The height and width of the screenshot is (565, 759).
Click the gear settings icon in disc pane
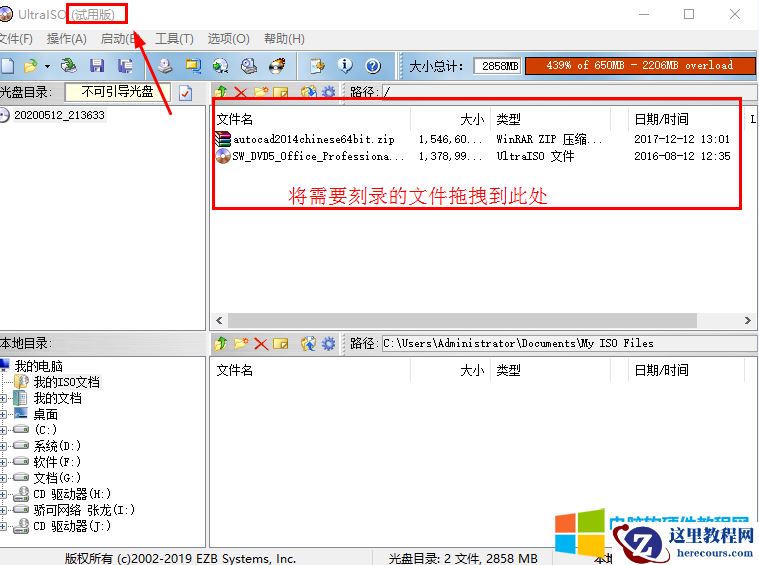tap(329, 92)
